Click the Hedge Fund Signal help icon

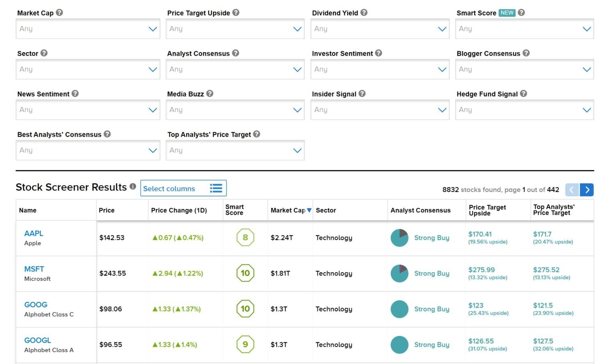[523, 93]
